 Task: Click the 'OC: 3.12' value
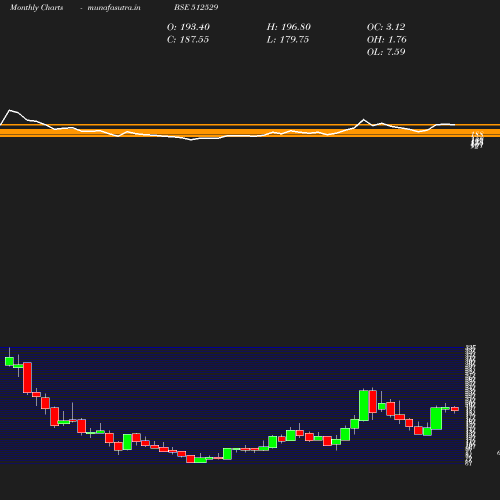[386, 27]
